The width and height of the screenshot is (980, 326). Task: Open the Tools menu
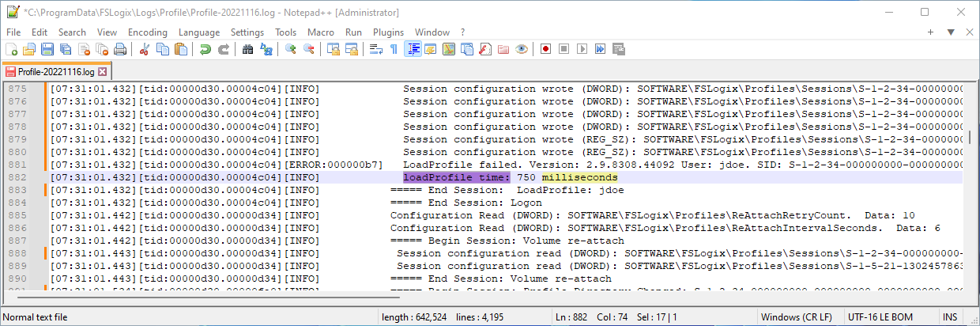click(x=286, y=32)
